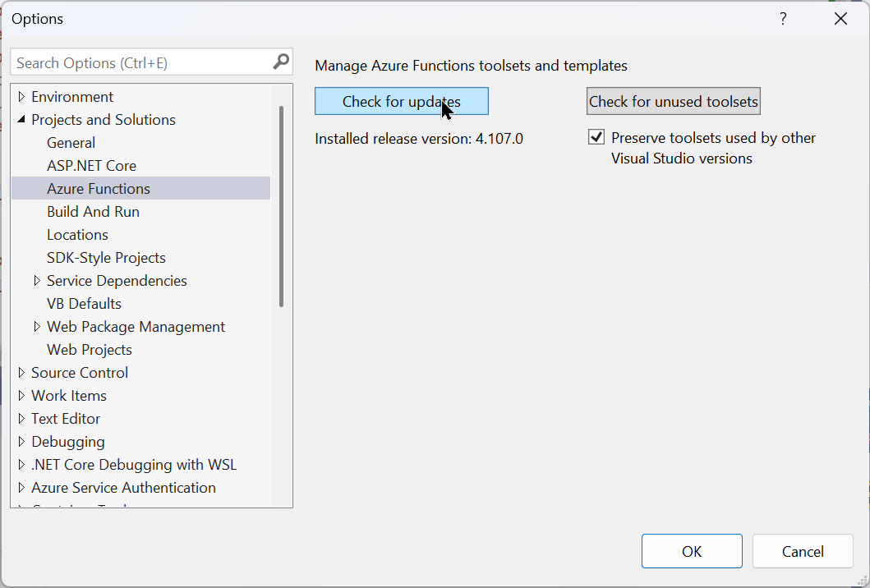Expand the Text Editor node
This screenshot has height=588, width=870.
pyautogui.click(x=21, y=419)
